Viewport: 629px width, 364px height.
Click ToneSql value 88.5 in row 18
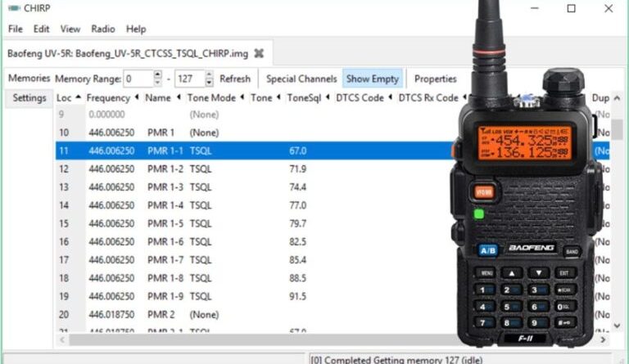click(x=297, y=278)
